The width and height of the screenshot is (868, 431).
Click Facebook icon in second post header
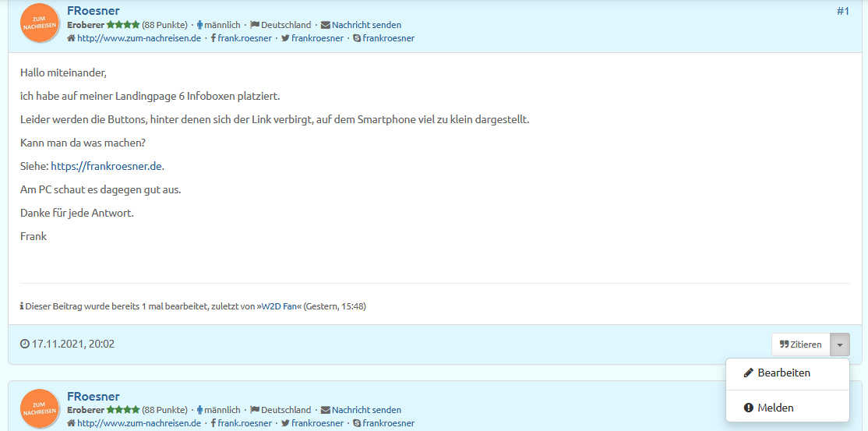[213, 423]
